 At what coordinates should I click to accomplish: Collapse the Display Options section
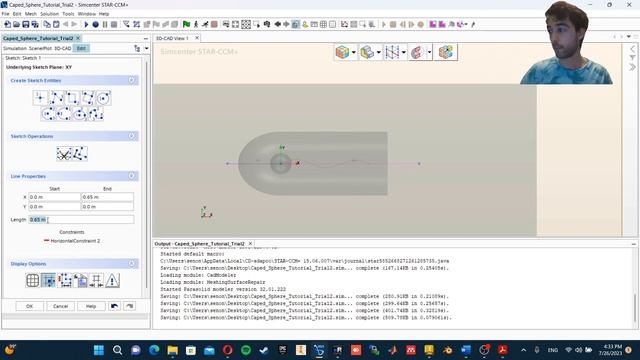pos(131,263)
